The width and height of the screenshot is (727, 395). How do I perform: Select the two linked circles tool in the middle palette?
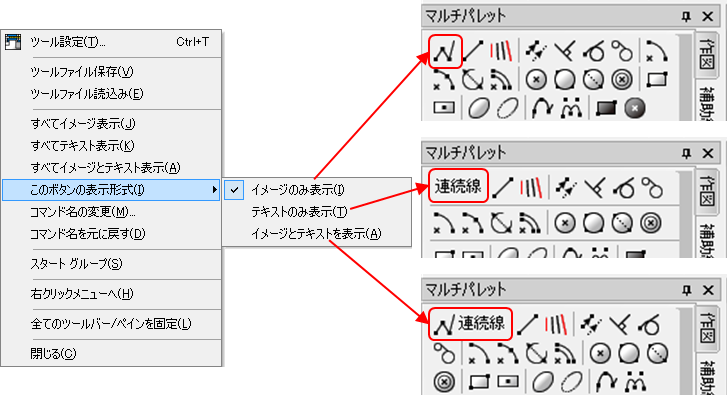651,188
